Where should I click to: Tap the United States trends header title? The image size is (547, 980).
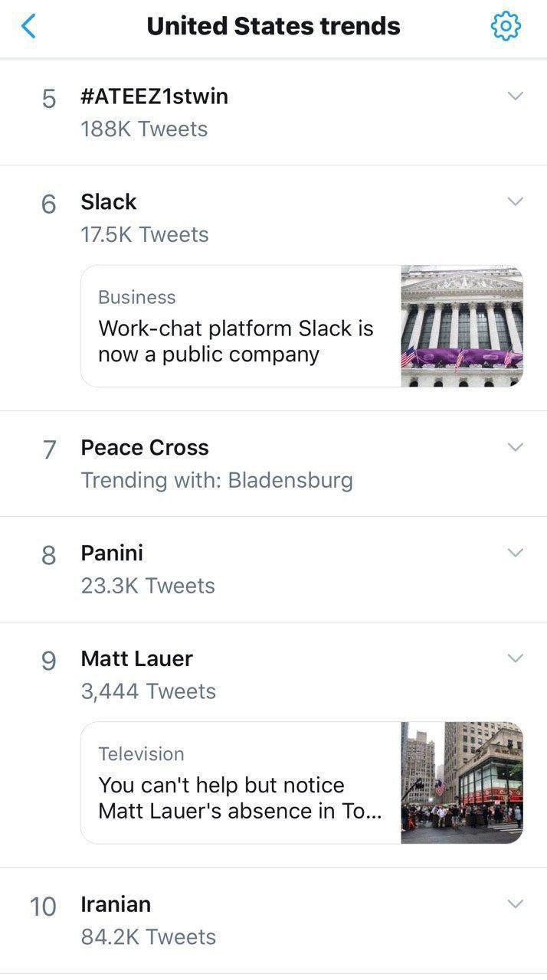273,27
